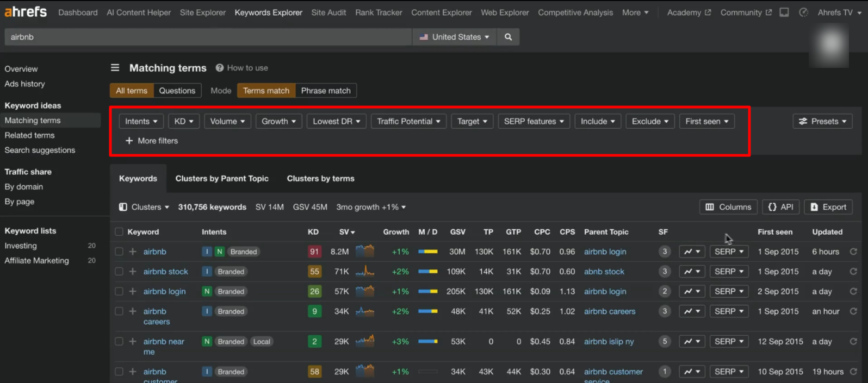Viewport: 868px width, 383px height.
Task: Click the Ahrefs logo
Action: point(26,11)
